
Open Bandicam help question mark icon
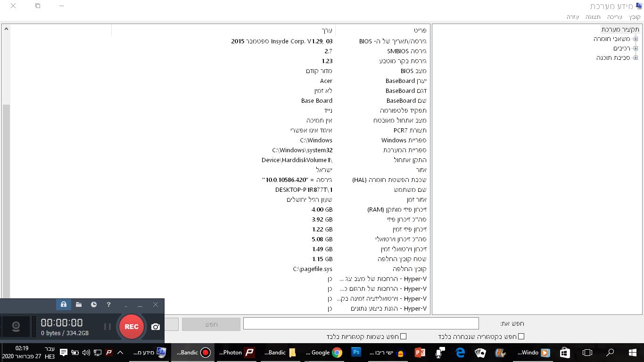(x=108, y=304)
